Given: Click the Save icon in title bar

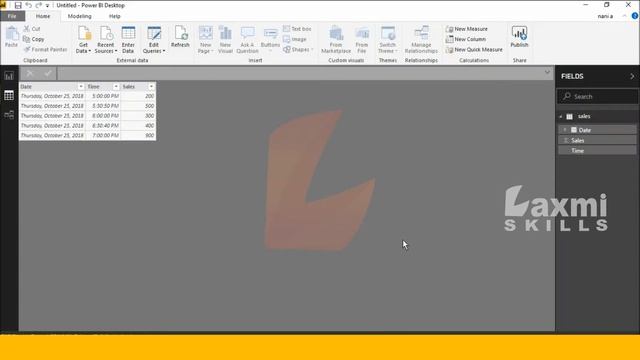Looking at the screenshot, I should 18,5.
